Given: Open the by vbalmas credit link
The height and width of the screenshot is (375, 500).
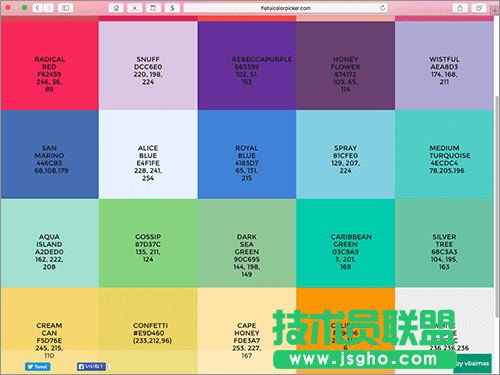Looking at the screenshot, I should [472, 363].
